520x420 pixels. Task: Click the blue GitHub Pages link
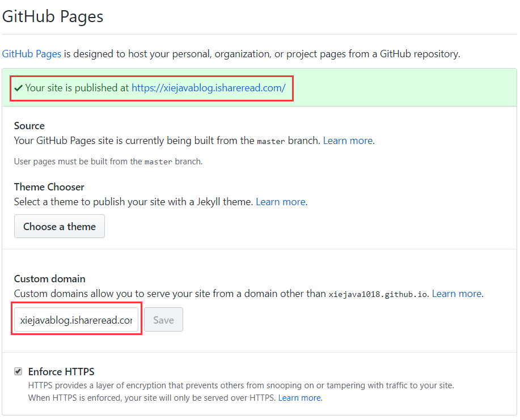(x=32, y=54)
